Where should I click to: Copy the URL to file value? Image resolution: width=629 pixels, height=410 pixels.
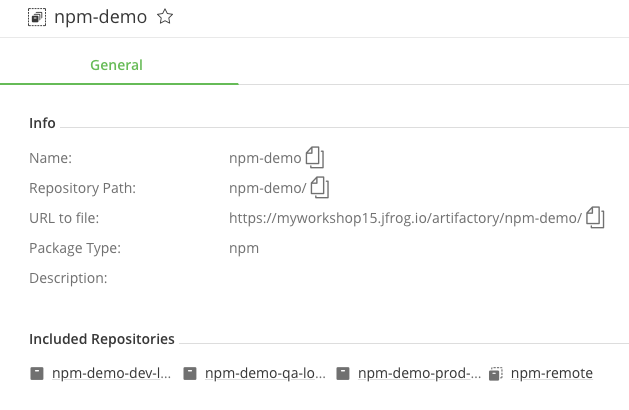[x=595, y=217]
